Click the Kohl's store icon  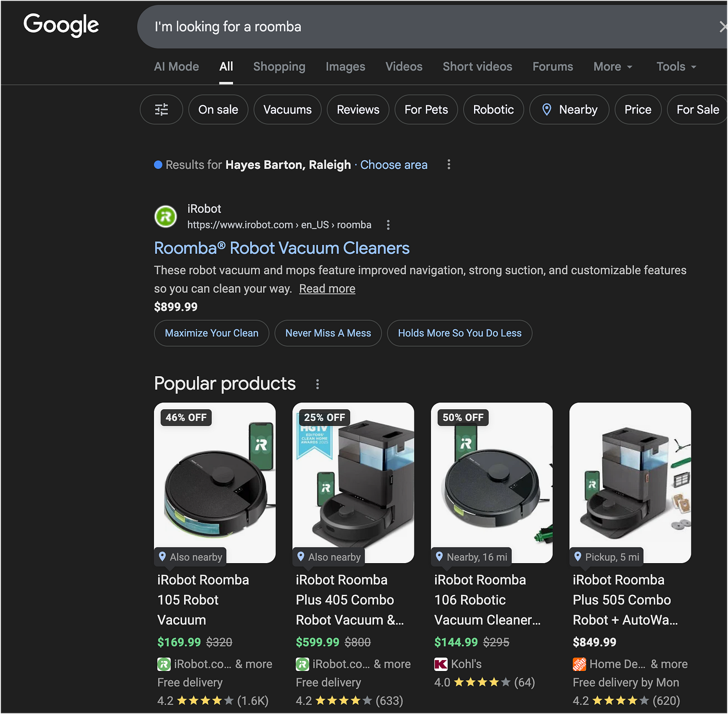[x=441, y=664]
